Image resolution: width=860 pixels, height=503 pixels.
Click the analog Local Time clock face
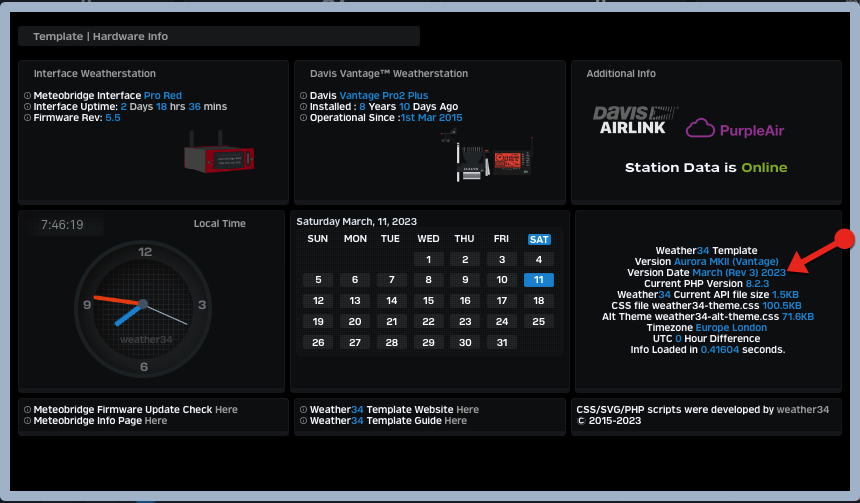pos(143,309)
